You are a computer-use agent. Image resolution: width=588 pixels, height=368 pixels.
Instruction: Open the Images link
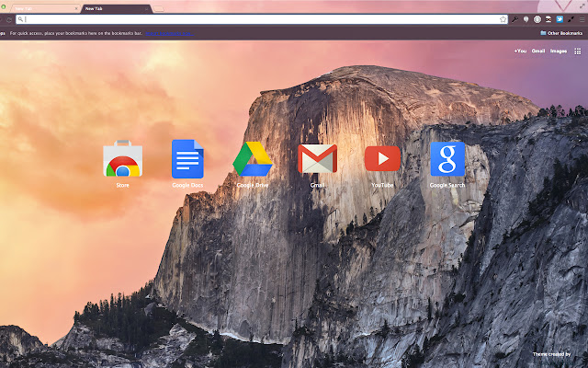pyautogui.click(x=559, y=52)
